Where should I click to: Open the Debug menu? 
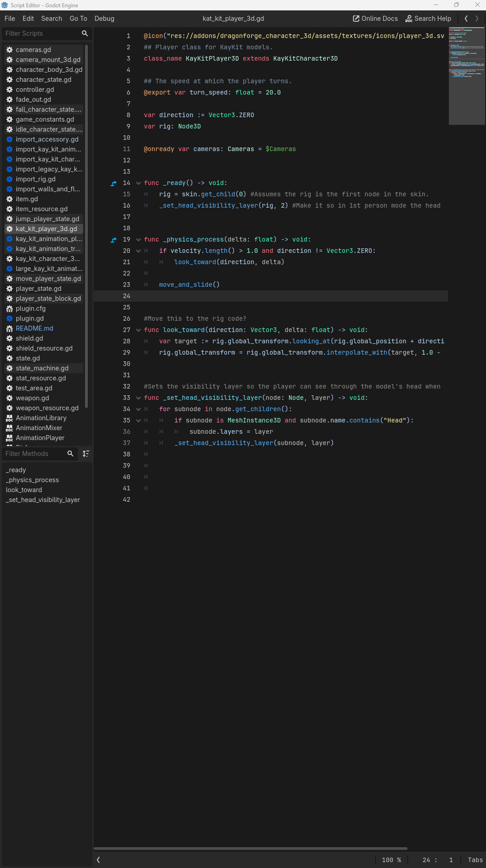(x=104, y=19)
